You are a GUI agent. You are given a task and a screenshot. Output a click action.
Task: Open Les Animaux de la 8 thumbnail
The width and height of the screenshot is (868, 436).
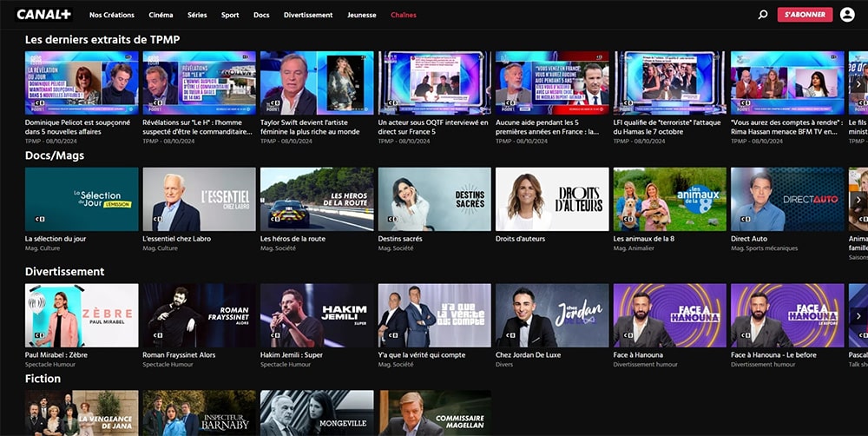pyautogui.click(x=670, y=200)
